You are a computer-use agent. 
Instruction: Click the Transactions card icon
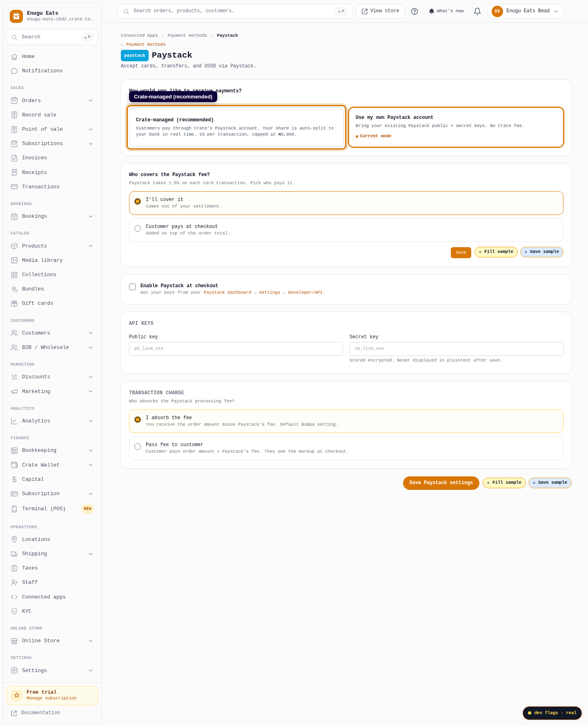coord(14,187)
